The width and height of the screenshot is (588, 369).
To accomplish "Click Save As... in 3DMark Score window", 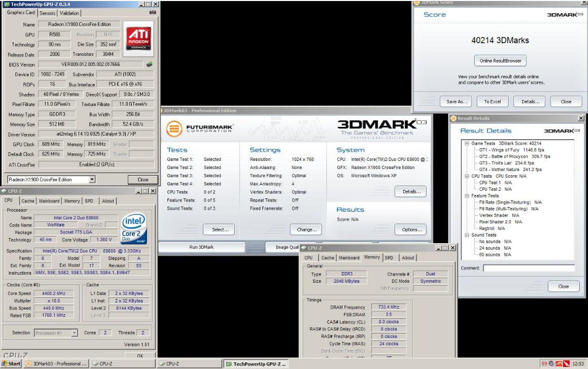I will point(457,102).
